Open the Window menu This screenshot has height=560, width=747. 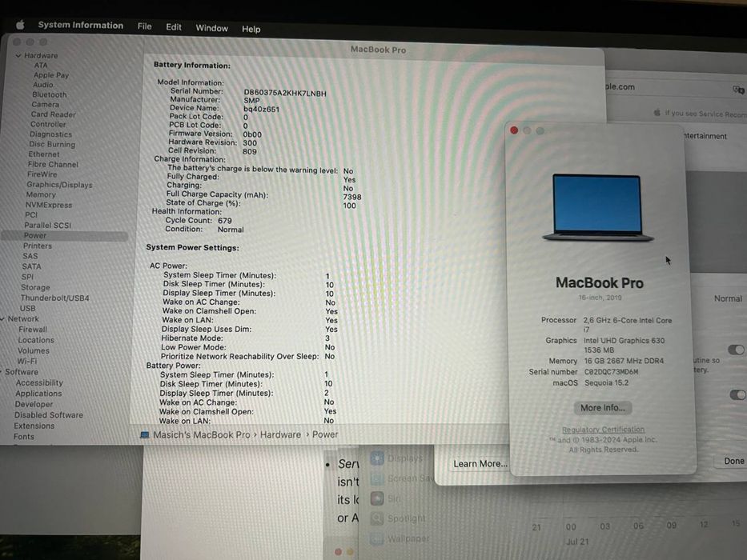pos(211,28)
